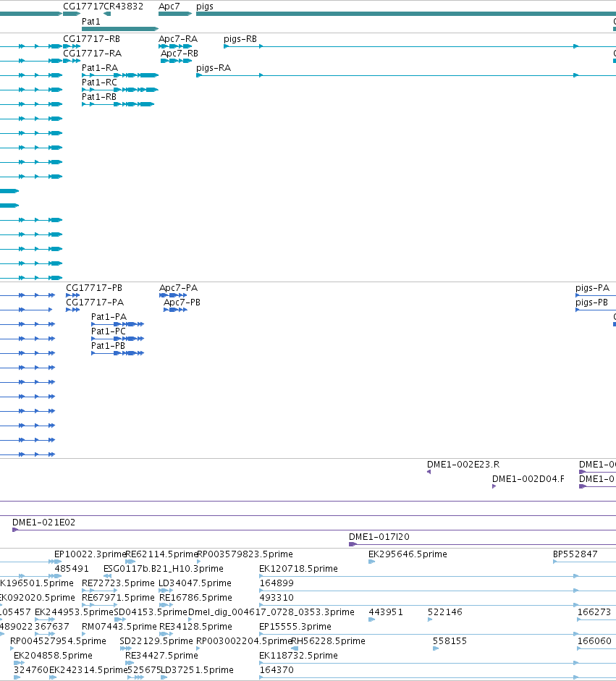616x681 pixels.
Task: Click the SD04153.5prime label
Action: click(151, 612)
